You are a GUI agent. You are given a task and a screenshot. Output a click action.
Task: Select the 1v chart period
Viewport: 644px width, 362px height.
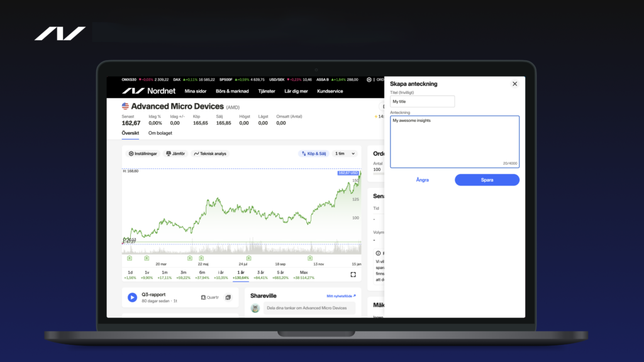click(x=147, y=275)
